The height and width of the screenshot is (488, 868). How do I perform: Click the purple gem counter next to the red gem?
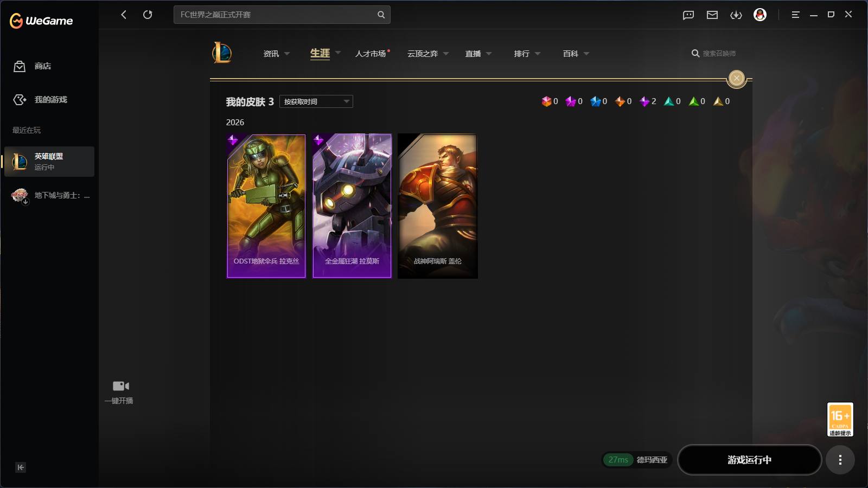pyautogui.click(x=571, y=101)
